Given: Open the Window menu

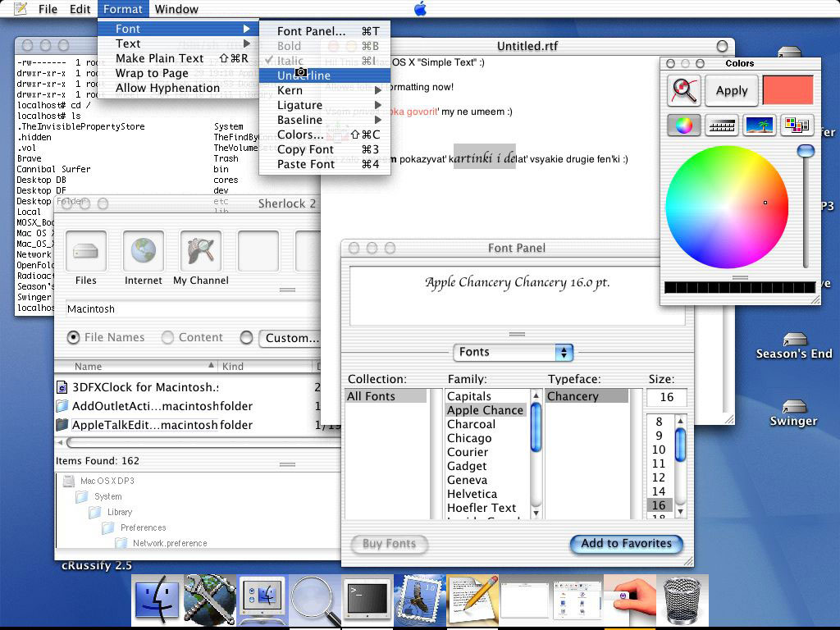Looking at the screenshot, I should pos(176,8).
